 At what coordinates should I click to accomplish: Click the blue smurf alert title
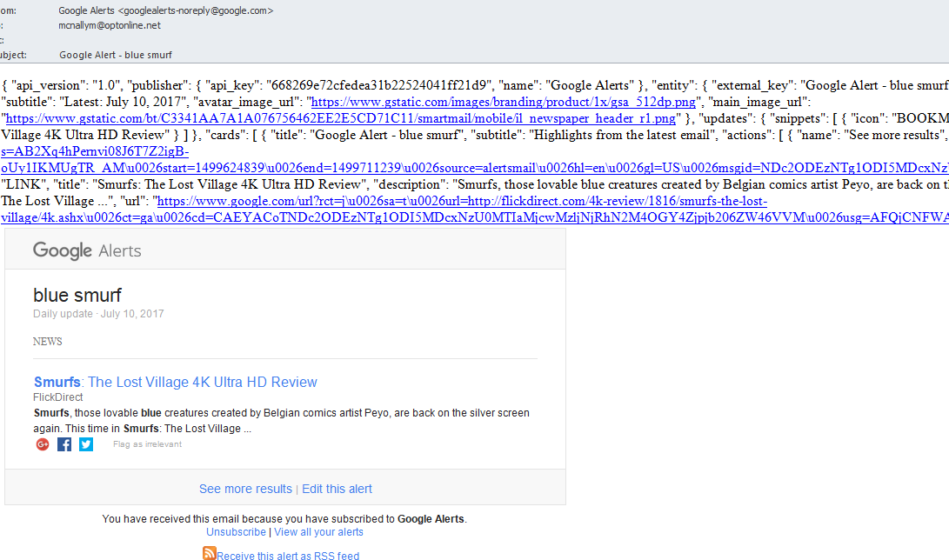[x=77, y=295]
